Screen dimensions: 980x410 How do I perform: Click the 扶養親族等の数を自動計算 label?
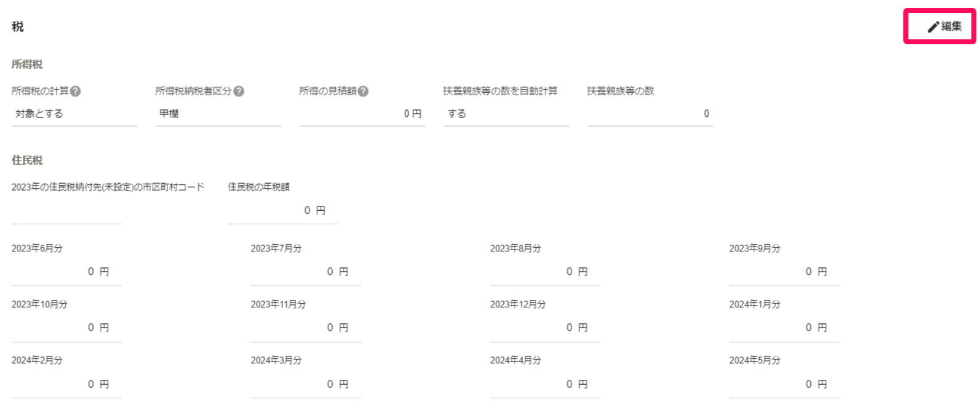click(x=500, y=91)
